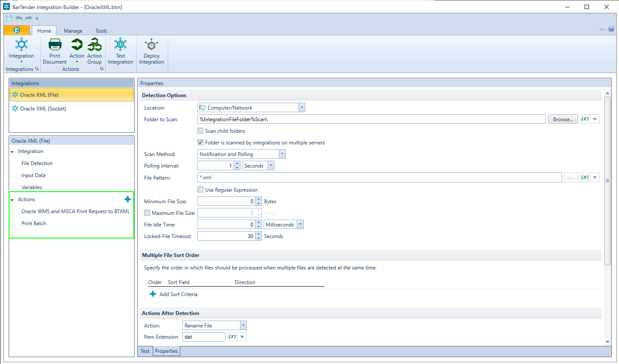
Task: Add new action with the plus icon
Action: click(x=128, y=199)
